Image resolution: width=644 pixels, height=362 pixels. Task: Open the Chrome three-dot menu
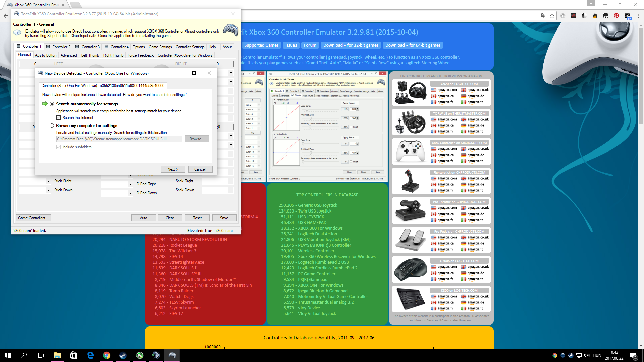pos(638,16)
